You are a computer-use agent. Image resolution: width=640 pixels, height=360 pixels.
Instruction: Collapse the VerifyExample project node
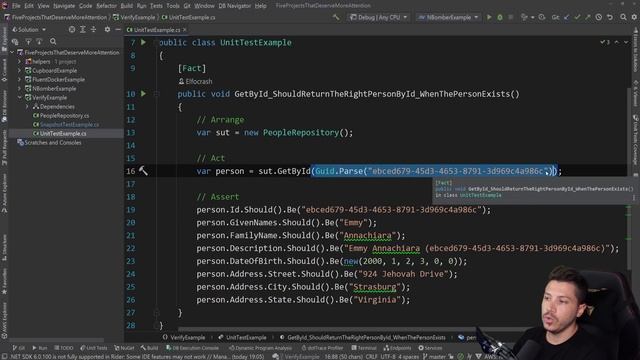pyautogui.click(x=19, y=98)
